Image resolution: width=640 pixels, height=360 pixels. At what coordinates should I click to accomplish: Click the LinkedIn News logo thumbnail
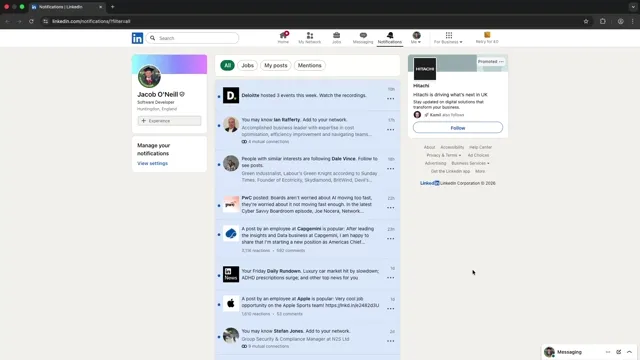(x=231, y=274)
